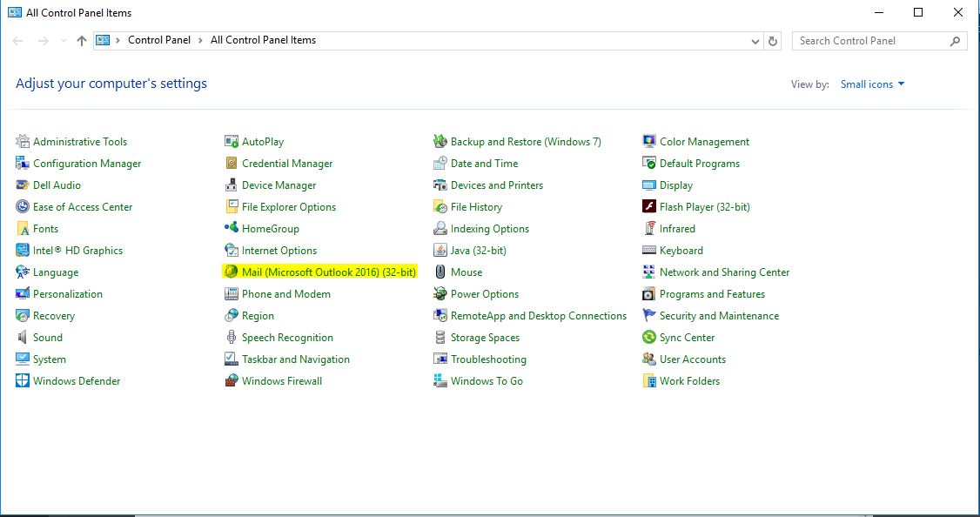The width and height of the screenshot is (980, 517).
Task: Open Network and Sharing Center
Action: coord(724,272)
